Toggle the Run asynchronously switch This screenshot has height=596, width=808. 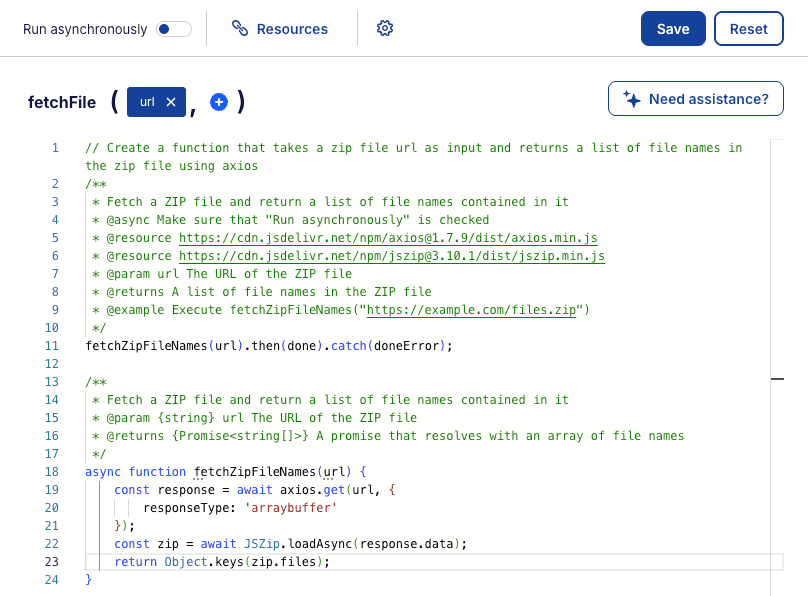(x=174, y=29)
